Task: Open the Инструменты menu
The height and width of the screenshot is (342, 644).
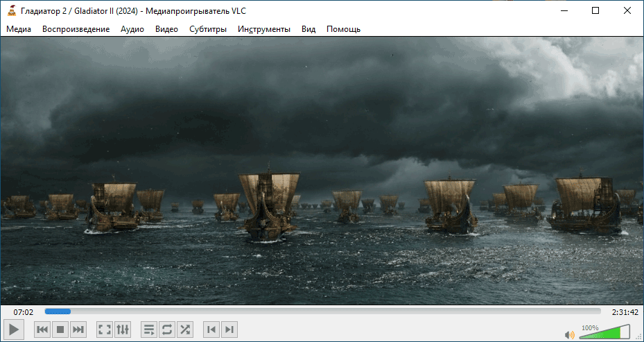Action: 264,29
